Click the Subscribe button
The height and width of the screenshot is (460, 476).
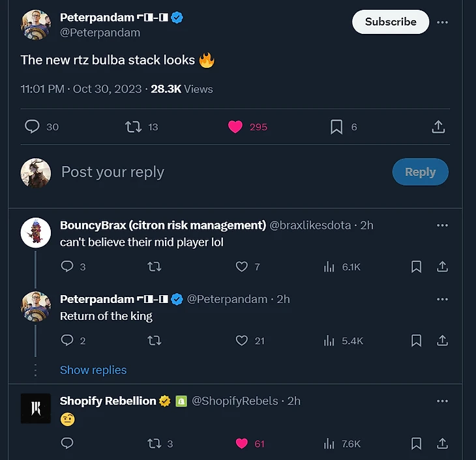coord(390,22)
